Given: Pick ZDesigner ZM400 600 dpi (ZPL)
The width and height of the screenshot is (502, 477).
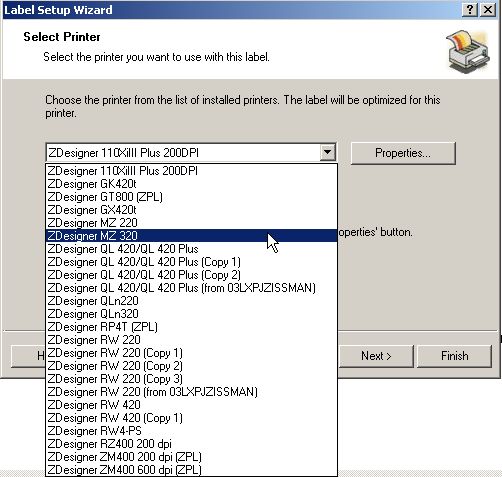Looking at the screenshot, I should point(191,470).
